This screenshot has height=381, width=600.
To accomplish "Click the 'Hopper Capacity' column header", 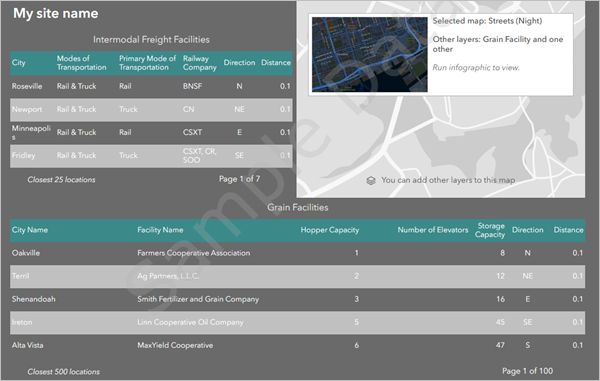I will tap(330, 230).
